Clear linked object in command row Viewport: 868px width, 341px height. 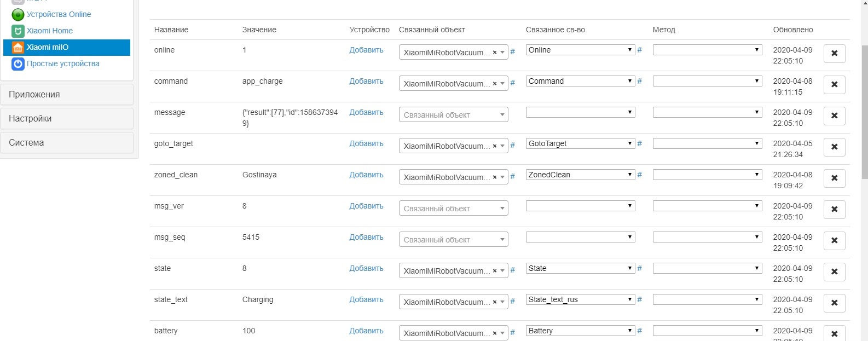click(495, 84)
